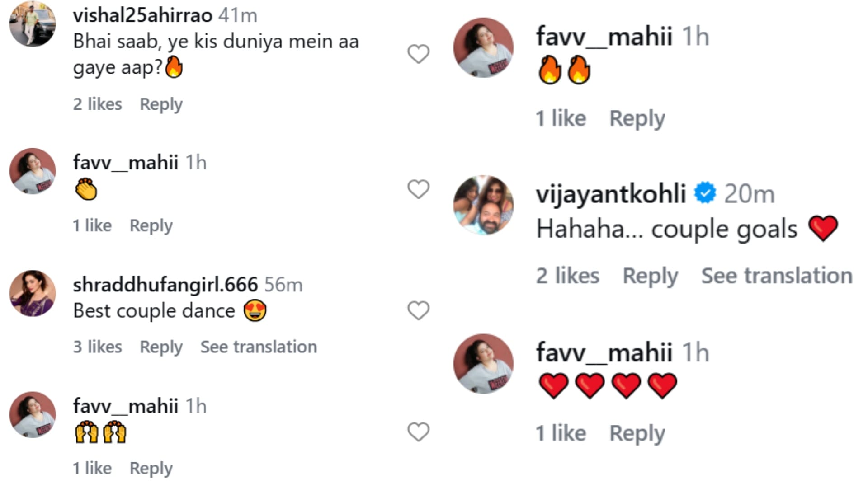The height and width of the screenshot is (488, 868).
Task: Like the clapping hands emoji comment
Action: [x=418, y=189]
